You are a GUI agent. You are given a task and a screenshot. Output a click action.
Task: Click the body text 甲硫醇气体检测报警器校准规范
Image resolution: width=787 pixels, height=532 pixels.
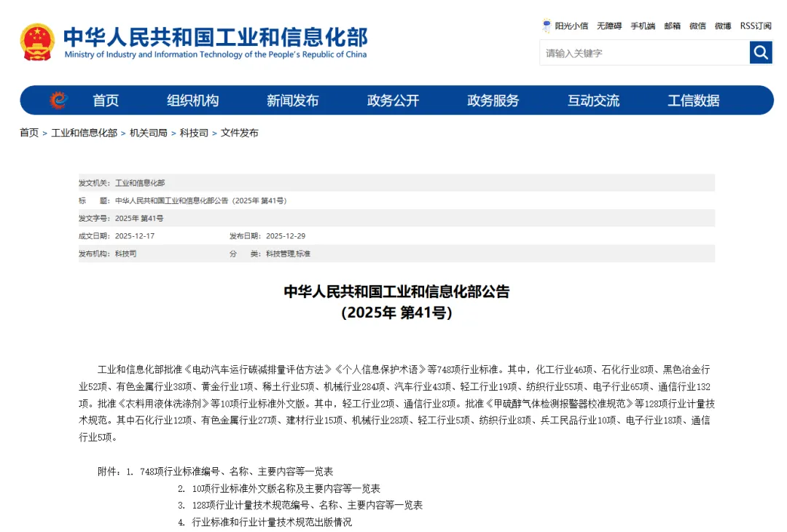[x=559, y=404]
